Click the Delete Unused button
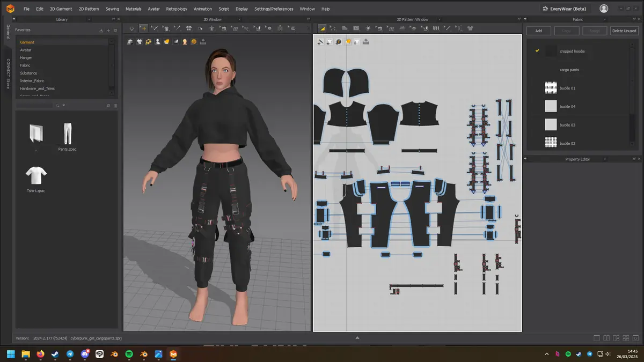 [x=624, y=31]
